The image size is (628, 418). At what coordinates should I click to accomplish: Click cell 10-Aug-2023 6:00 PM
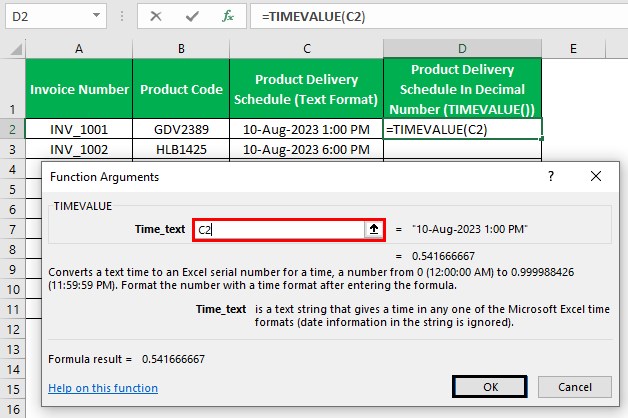(x=306, y=149)
